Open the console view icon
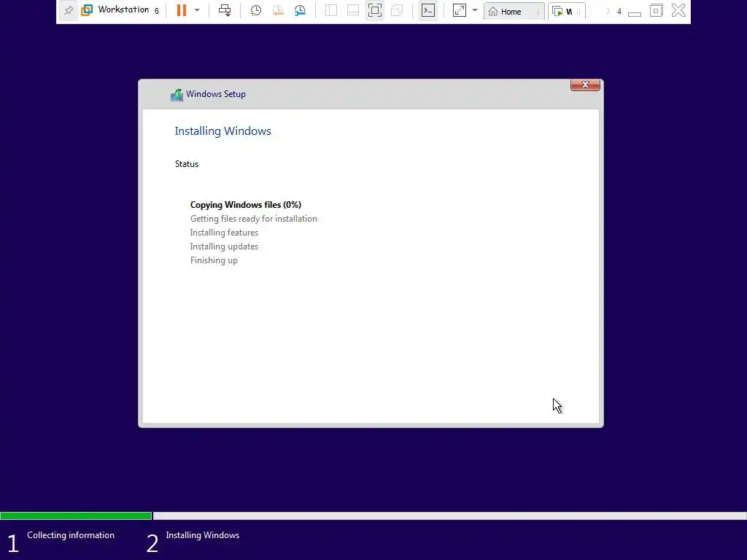747x560 pixels. (428, 10)
